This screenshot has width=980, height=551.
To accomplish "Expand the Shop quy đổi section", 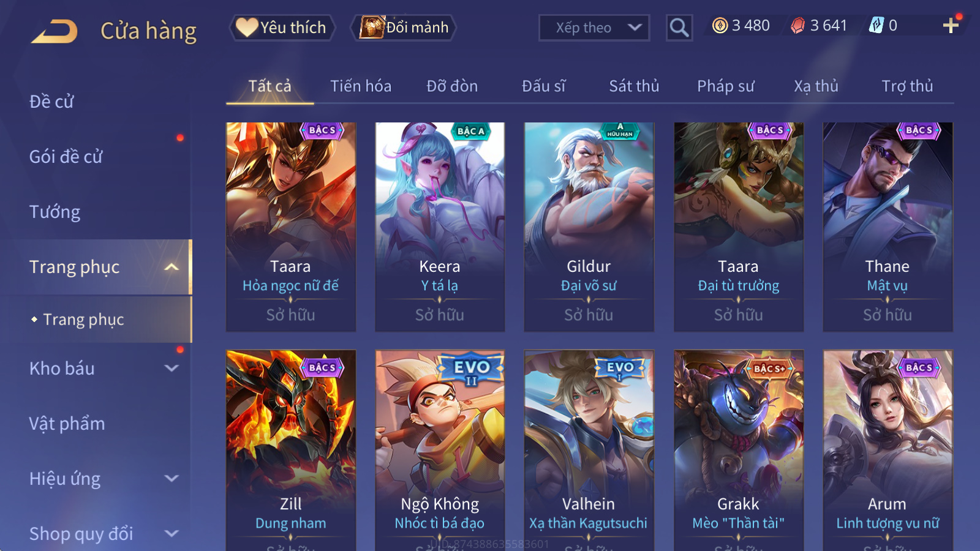I will (x=171, y=533).
